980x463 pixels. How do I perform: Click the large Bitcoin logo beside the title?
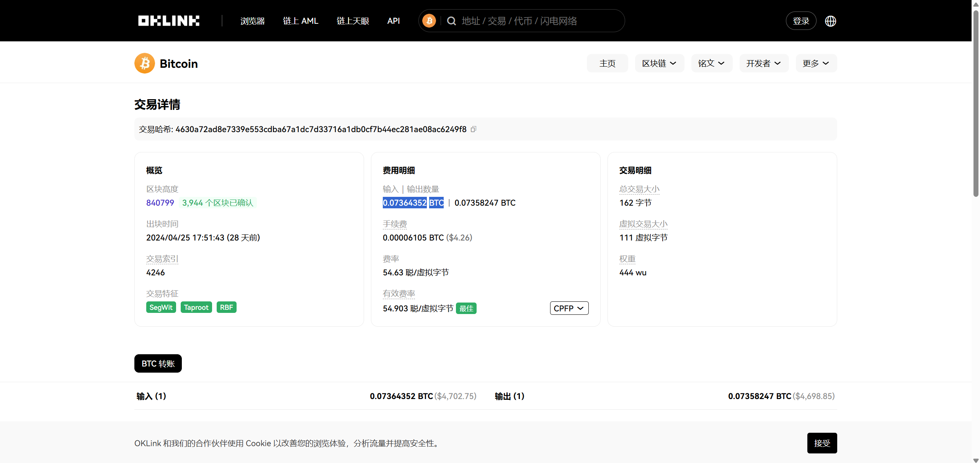point(145,63)
